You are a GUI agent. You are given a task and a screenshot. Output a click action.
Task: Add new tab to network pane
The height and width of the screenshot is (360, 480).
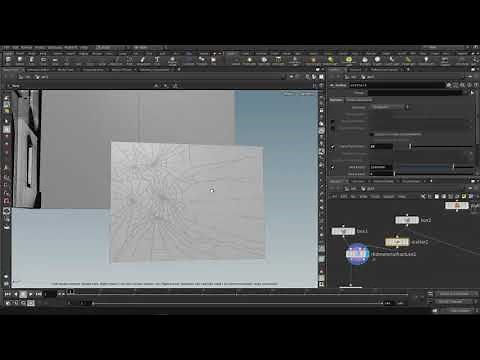(431, 181)
